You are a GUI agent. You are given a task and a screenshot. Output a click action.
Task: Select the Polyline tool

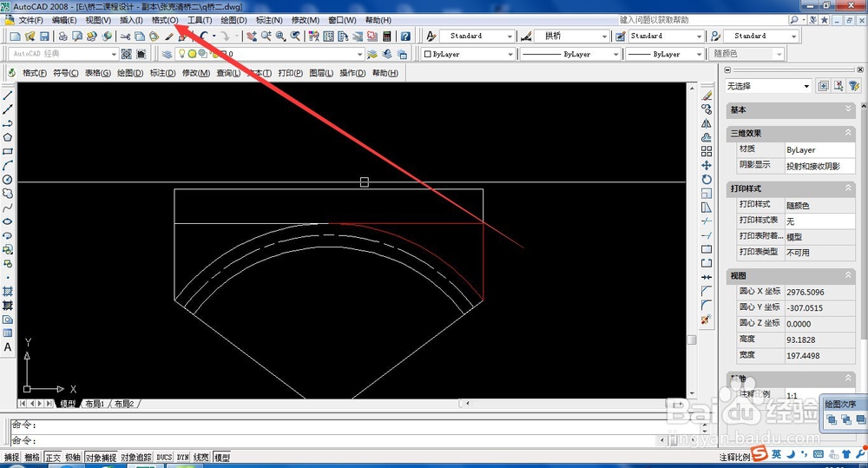pos(8,123)
